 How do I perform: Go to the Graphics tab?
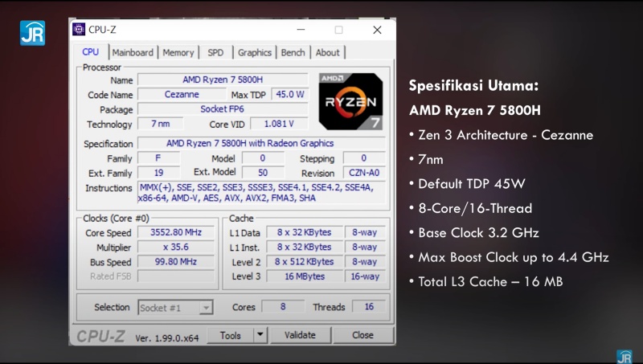[255, 52]
